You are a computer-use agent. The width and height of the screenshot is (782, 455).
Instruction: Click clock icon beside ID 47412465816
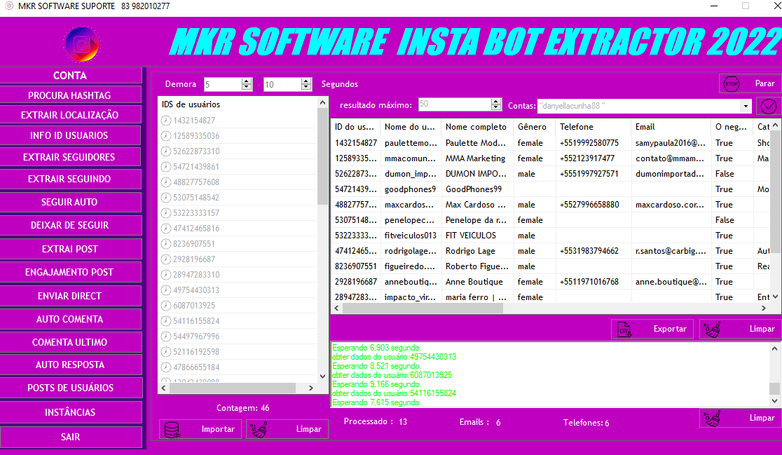click(x=166, y=228)
